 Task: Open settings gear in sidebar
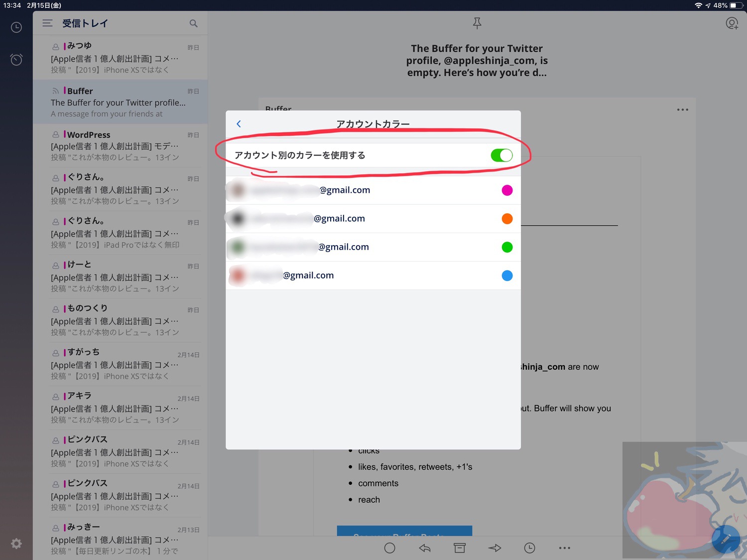16,544
